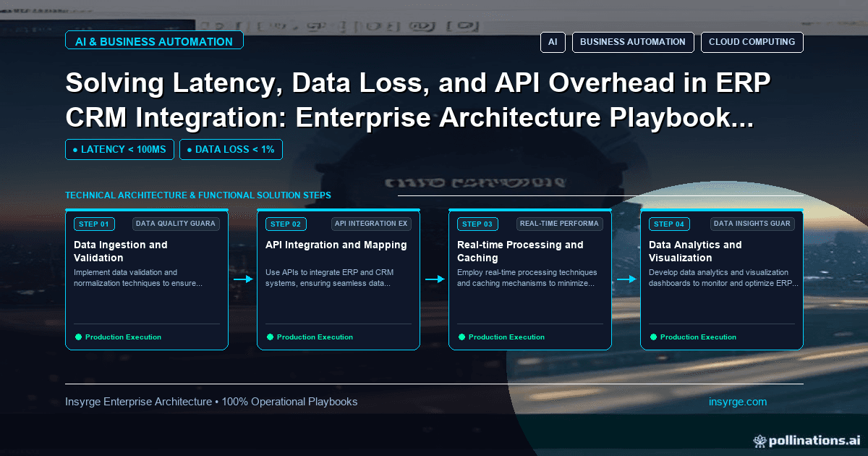Click the DATA LOSS < 1% metric pill

231,150
